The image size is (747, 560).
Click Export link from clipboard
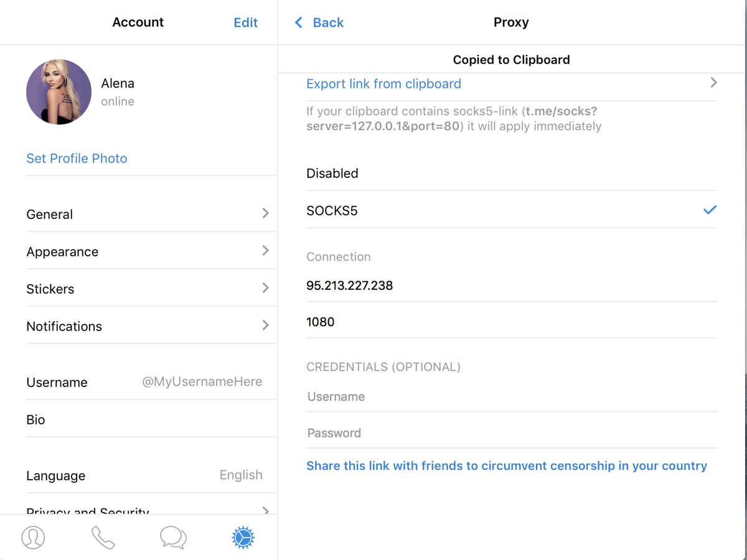383,84
